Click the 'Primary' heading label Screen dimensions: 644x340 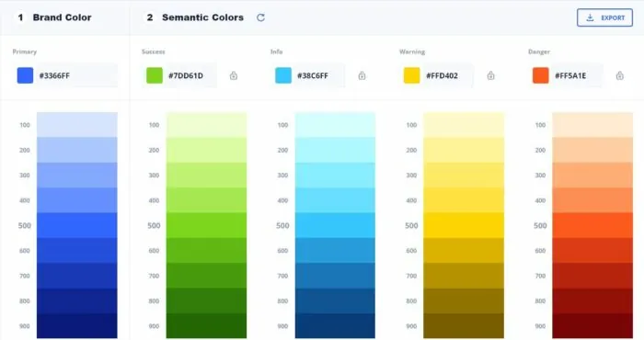coord(25,51)
